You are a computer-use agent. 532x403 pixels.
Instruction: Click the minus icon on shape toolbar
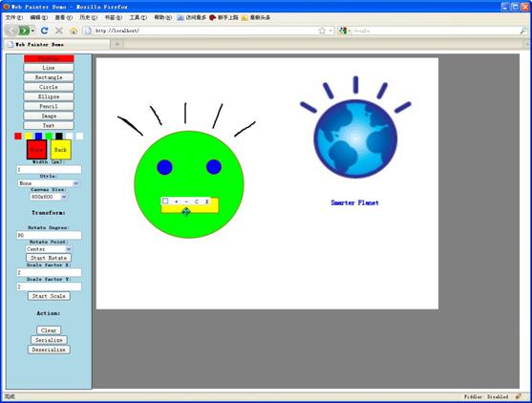coord(186,201)
